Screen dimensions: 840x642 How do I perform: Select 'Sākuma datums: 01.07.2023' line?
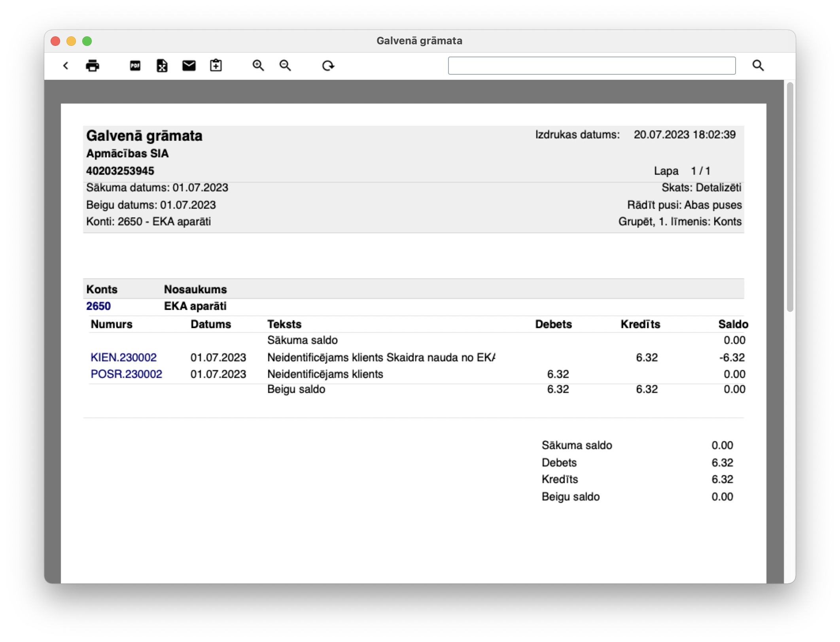[157, 188]
